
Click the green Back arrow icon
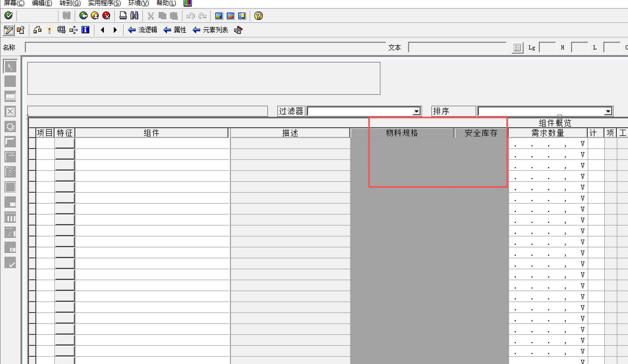click(83, 16)
